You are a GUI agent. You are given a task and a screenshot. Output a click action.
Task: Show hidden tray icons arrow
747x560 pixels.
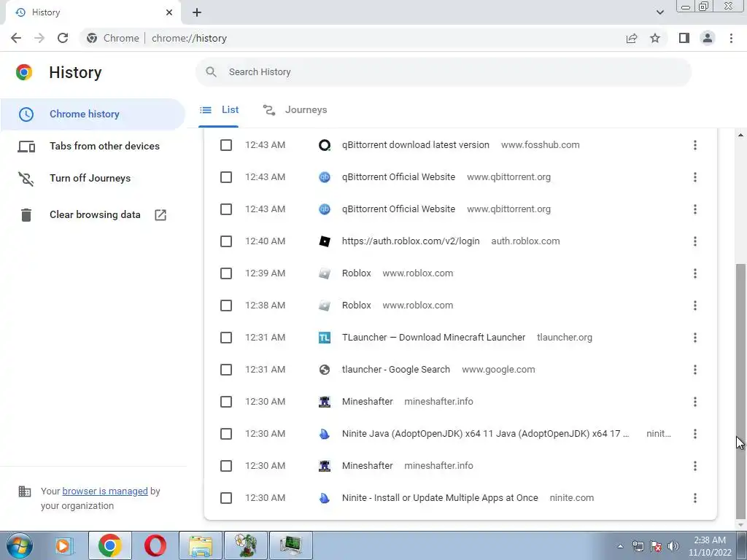click(620, 546)
